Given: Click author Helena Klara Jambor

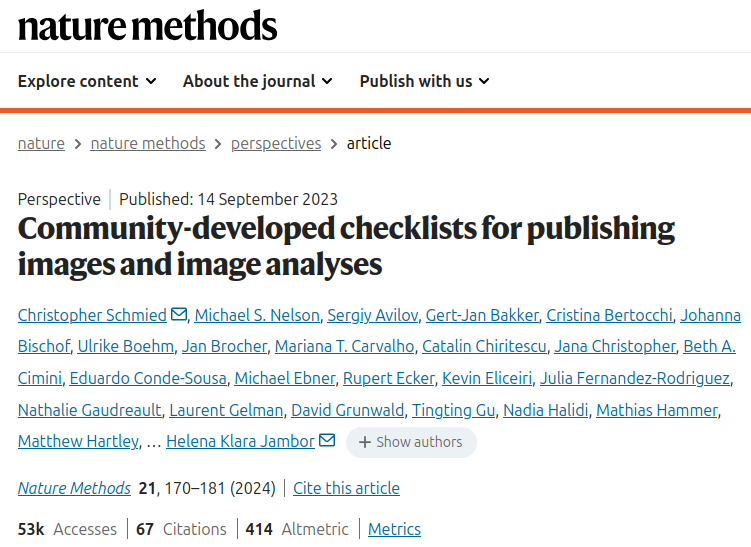Looking at the screenshot, I should [x=240, y=441].
